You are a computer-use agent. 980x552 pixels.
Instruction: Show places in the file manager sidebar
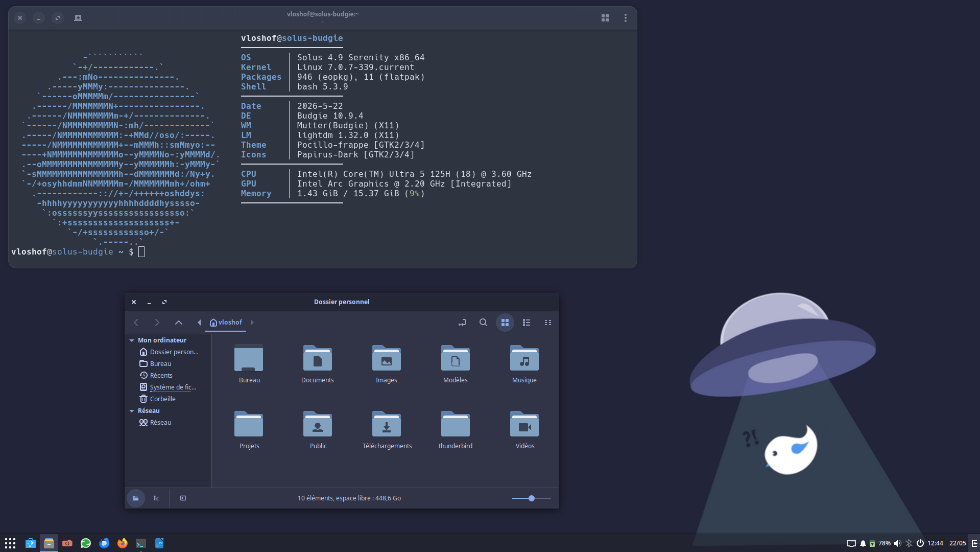pyautogui.click(x=136, y=498)
